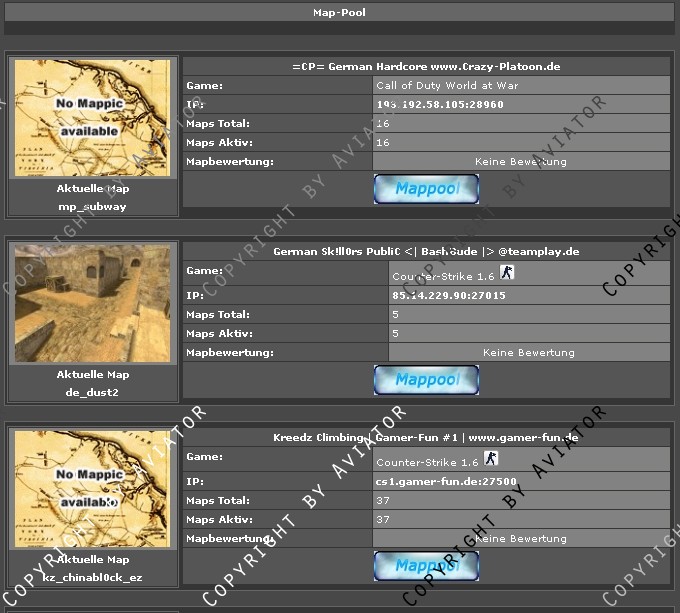
Task: Open the Mappool button for the Kreedz Climbing server
Action: click(426, 566)
